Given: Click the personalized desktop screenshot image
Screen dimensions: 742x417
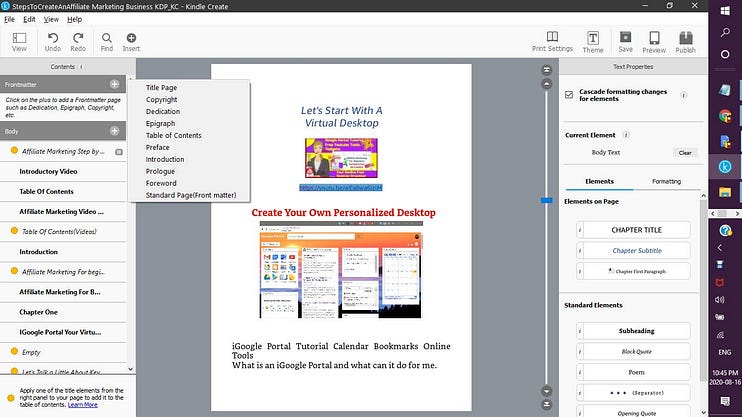Looking at the screenshot, I should pyautogui.click(x=341, y=270).
